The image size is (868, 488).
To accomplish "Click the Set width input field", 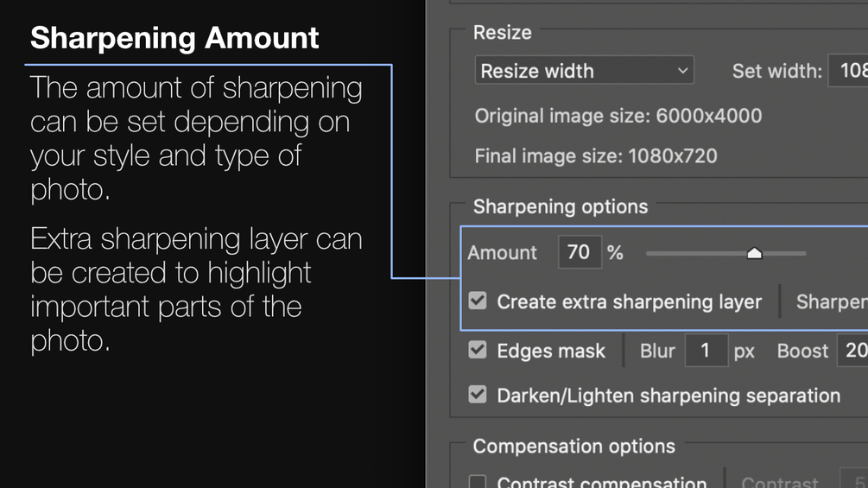I will point(848,71).
